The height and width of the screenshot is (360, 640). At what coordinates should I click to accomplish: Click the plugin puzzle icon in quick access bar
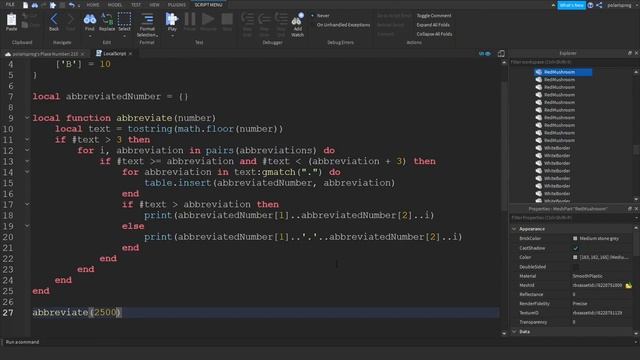(x=53, y=5)
